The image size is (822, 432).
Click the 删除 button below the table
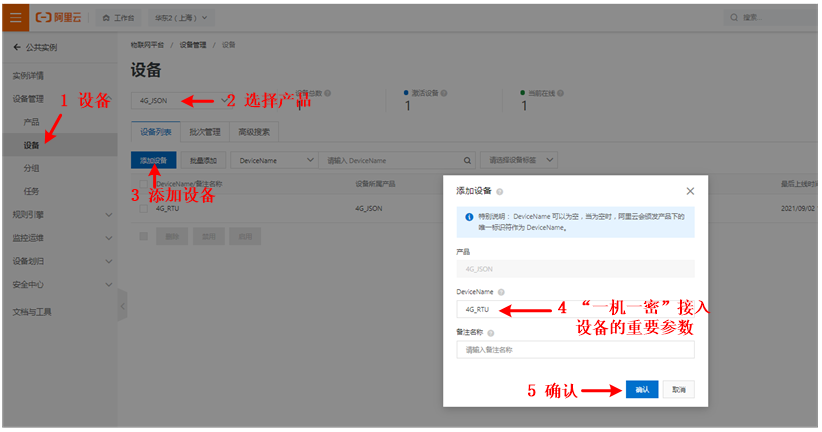click(172, 236)
